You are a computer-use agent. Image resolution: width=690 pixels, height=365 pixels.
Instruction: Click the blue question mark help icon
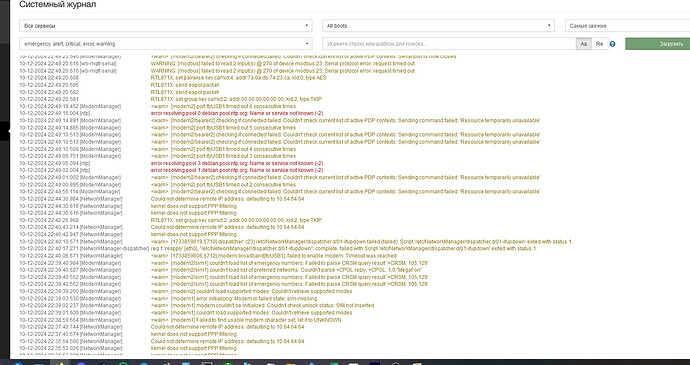click(x=613, y=44)
